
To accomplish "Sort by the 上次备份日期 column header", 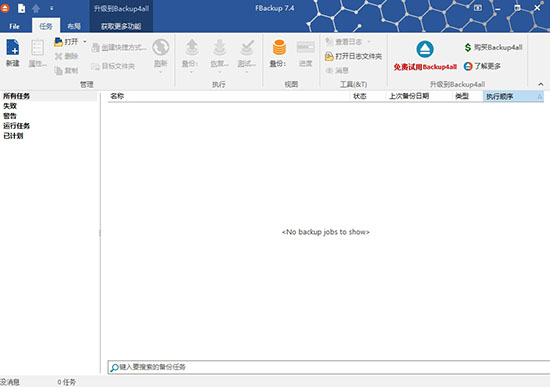I will tap(419, 96).
